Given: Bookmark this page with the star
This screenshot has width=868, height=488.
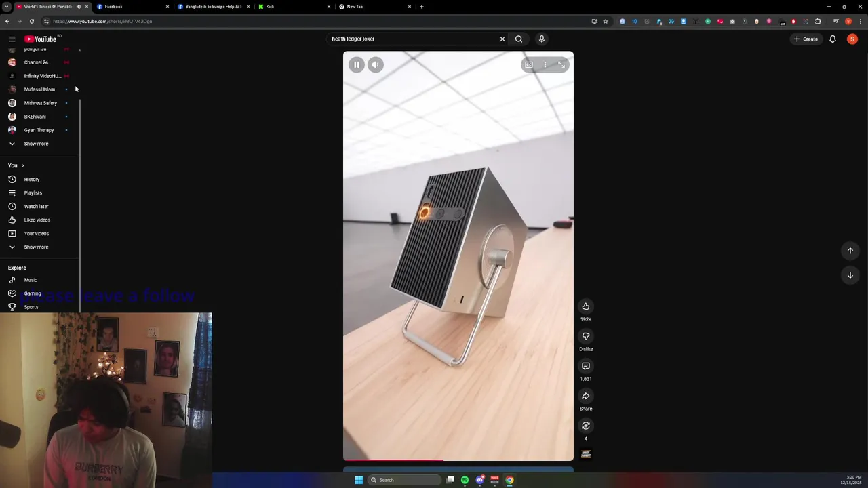Looking at the screenshot, I should [x=606, y=21].
